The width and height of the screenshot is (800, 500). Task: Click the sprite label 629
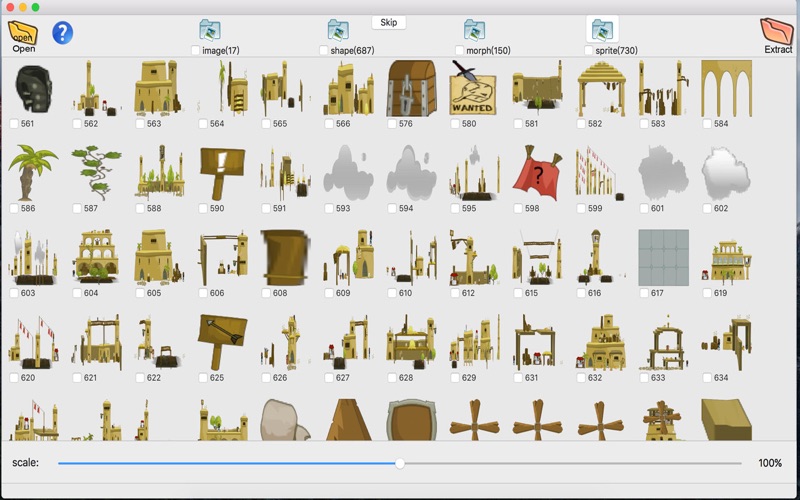coord(468,378)
